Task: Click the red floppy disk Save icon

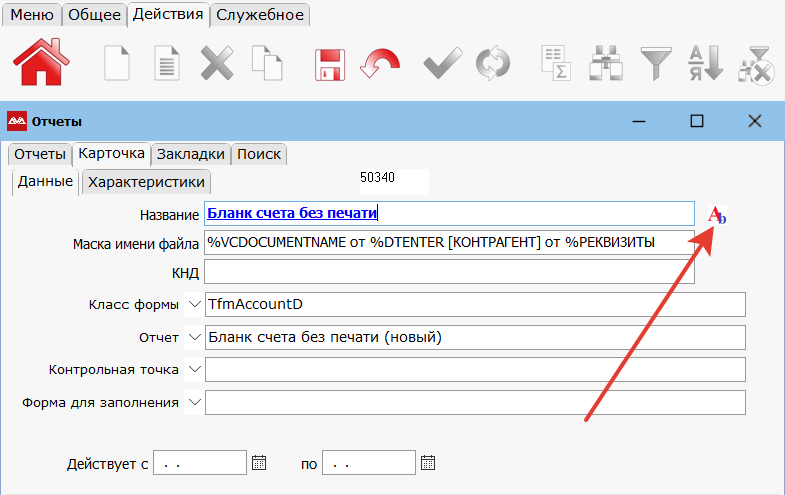Action: pyautogui.click(x=329, y=65)
